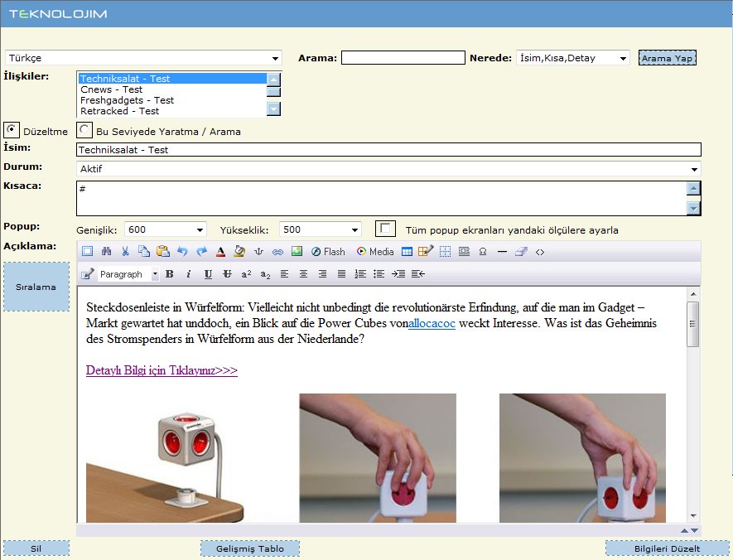The height and width of the screenshot is (560, 733).
Task: Insert bulleted list
Action: [379, 274]
